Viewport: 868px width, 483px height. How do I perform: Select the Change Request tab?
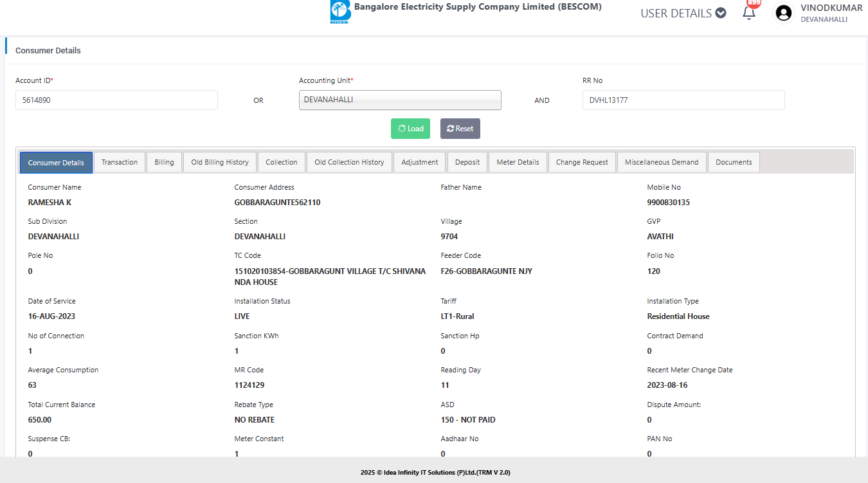tap(582, 162)
